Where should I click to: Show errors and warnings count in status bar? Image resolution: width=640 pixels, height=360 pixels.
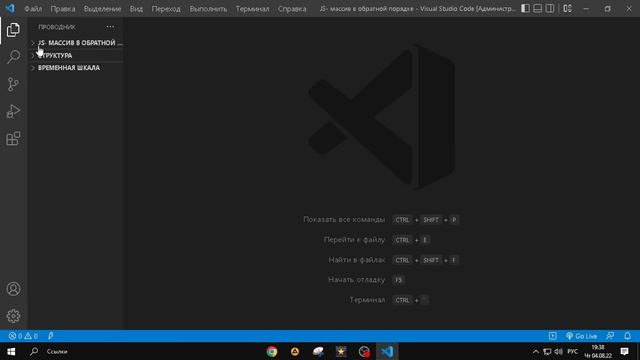[23, 336]
